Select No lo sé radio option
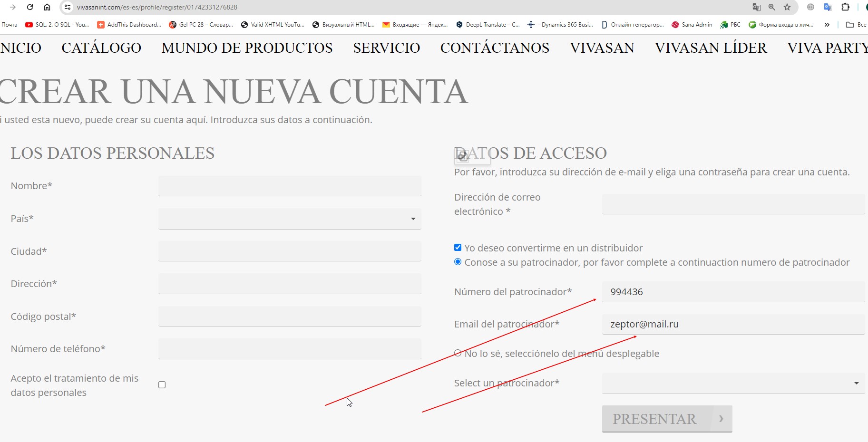This screenshot has width=868, height=442. pyautogui.click(x=458, y=353)
